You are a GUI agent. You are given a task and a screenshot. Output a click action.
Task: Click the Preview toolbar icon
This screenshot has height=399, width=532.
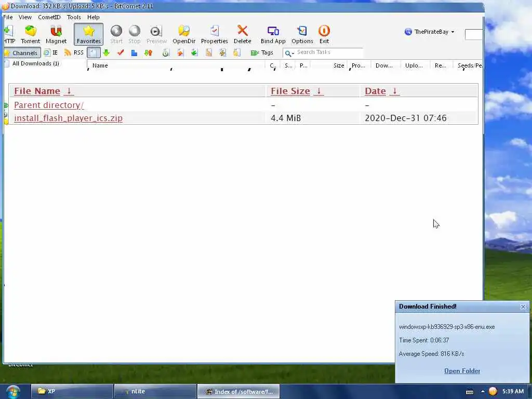[x=156, y=35]
